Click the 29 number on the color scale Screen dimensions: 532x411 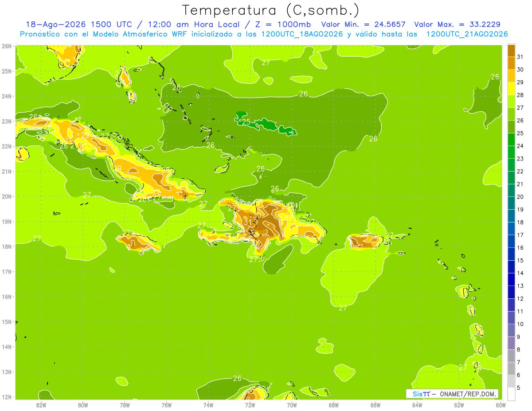[520, 82]
